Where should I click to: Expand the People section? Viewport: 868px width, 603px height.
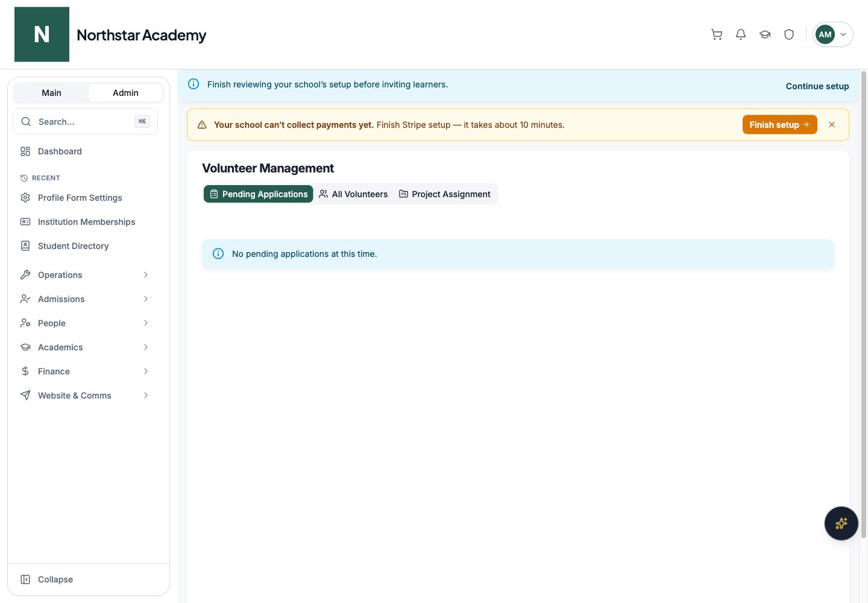(x=85, y=323)
